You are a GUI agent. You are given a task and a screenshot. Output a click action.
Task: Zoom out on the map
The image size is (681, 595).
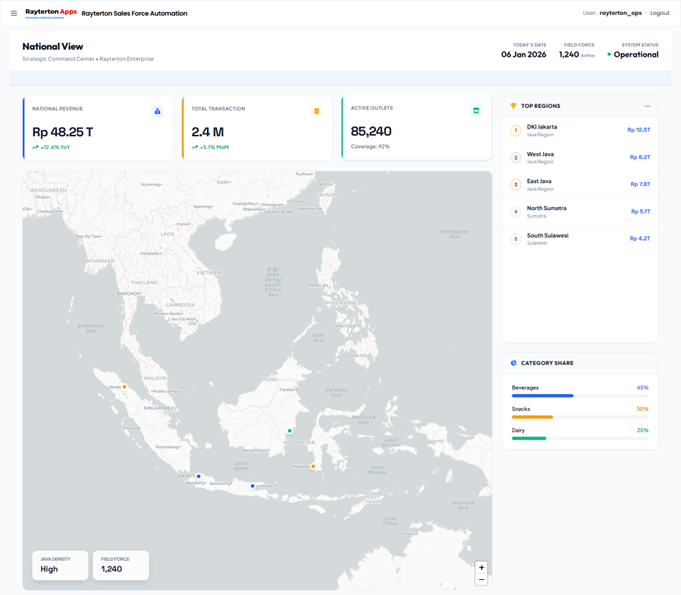point(481,580)
